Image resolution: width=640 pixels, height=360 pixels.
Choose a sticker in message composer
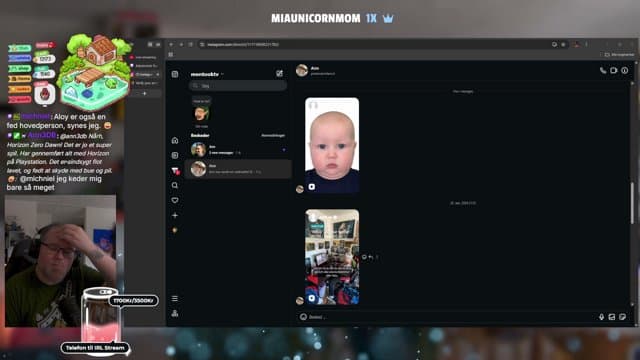tap(622, 317)
